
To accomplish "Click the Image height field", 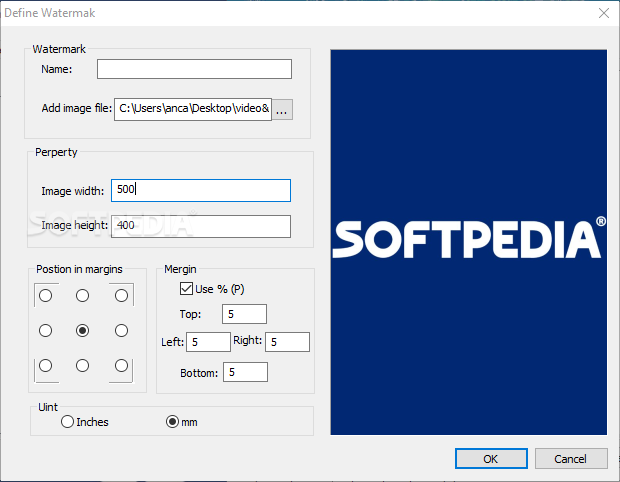I will pos(201,226).
